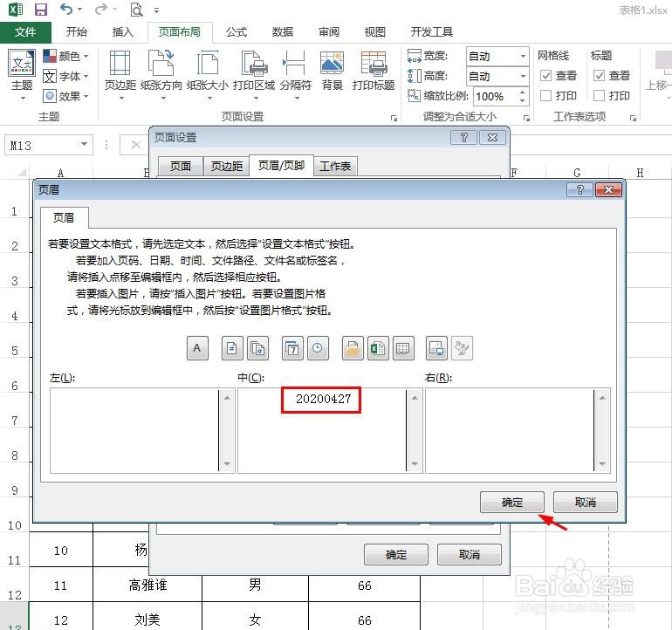This screenshot has height=630, width=672.
Task: Click the Format Picture icon
Action: point(462,348)
